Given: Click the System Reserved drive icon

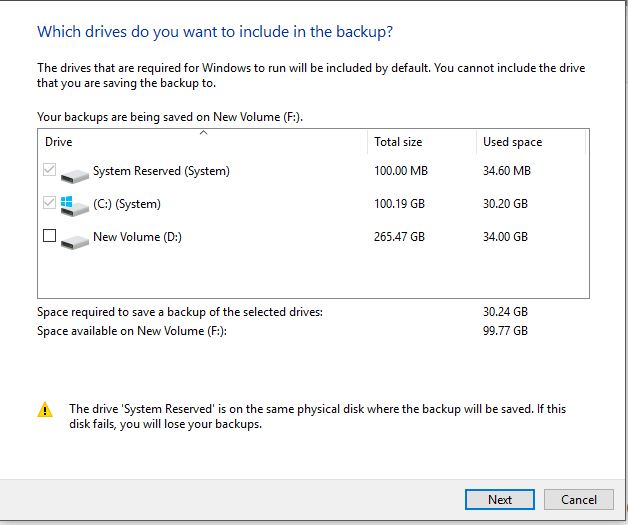Looking at the screenshot, I should (74, 175).
